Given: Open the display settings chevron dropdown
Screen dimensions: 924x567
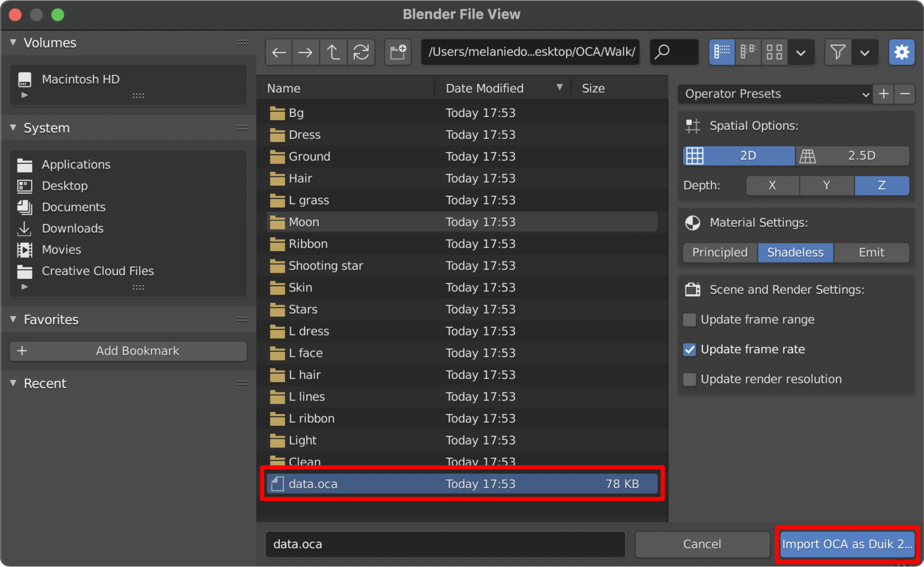Looking at the screenshot, I should pos(801,52).
